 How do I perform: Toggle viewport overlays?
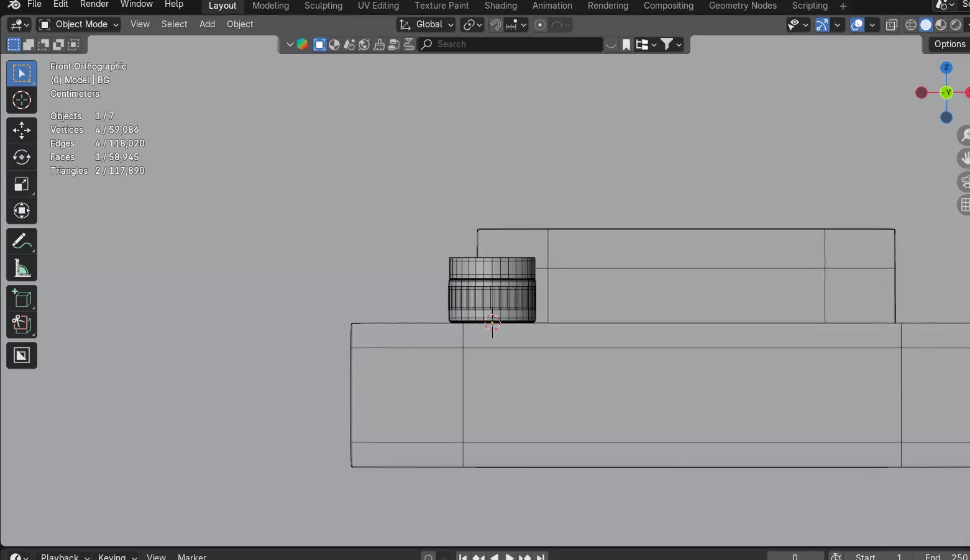[857, 25]
